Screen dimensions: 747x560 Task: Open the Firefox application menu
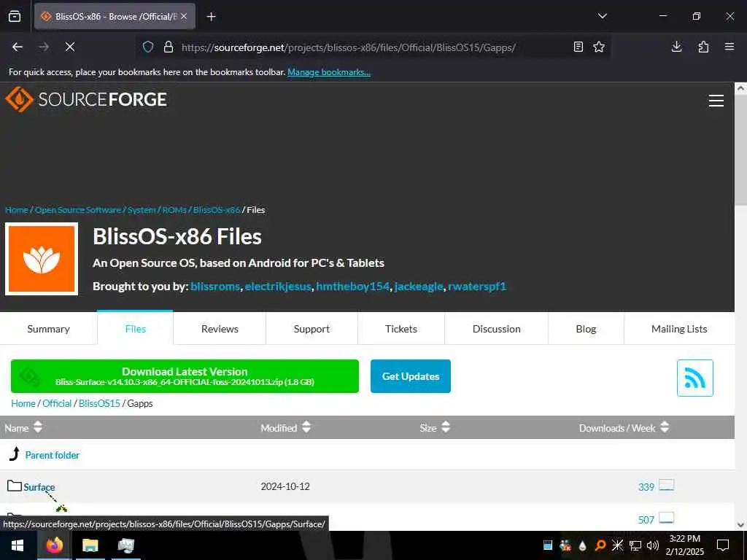[729, 47]
